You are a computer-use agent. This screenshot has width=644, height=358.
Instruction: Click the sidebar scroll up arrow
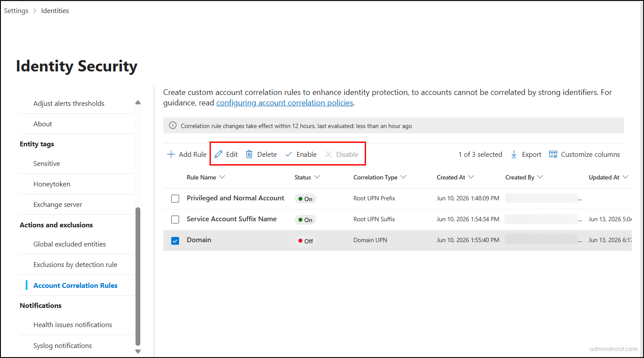click(x=138, y=103)
